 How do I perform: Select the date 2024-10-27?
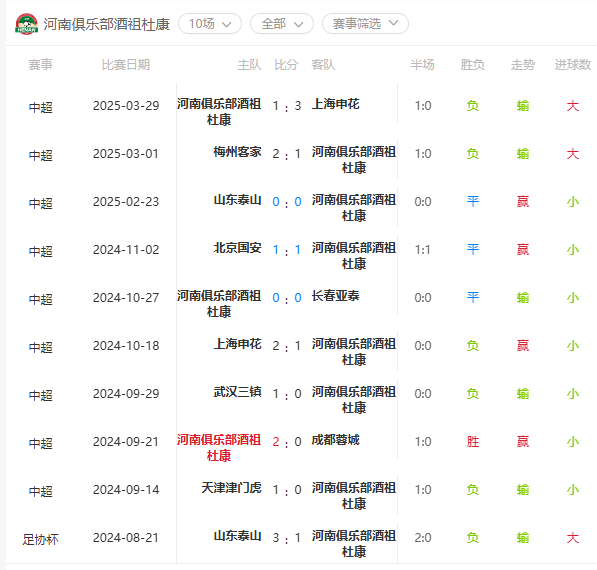pos(126,297)
